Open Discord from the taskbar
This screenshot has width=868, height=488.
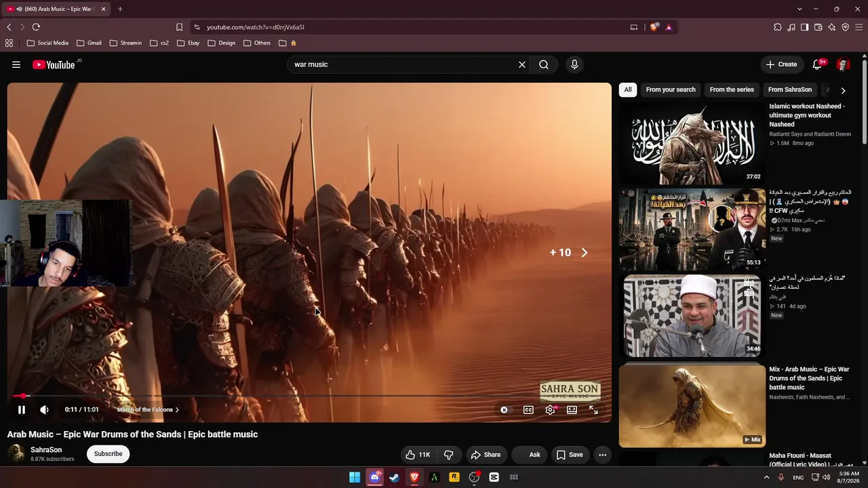(x=374, y=477)
